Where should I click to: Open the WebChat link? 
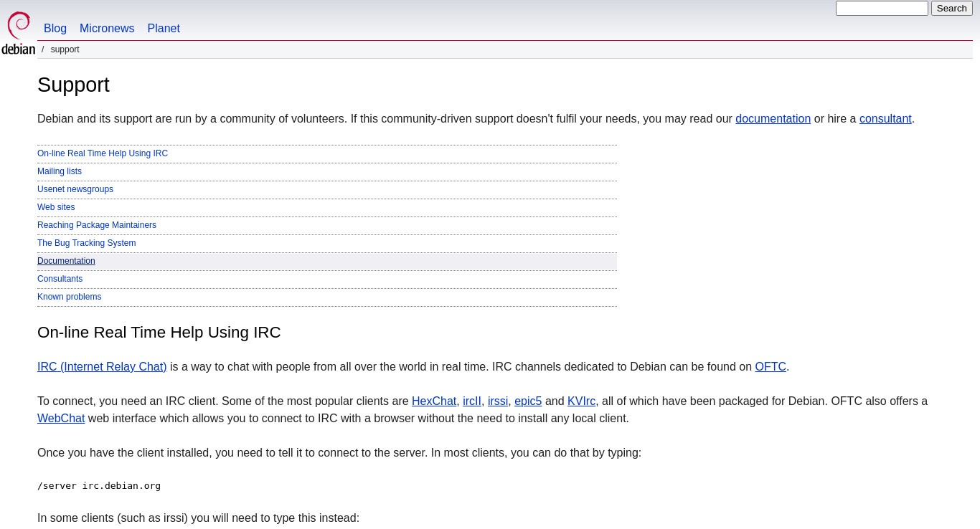click(x=61, y=419)
